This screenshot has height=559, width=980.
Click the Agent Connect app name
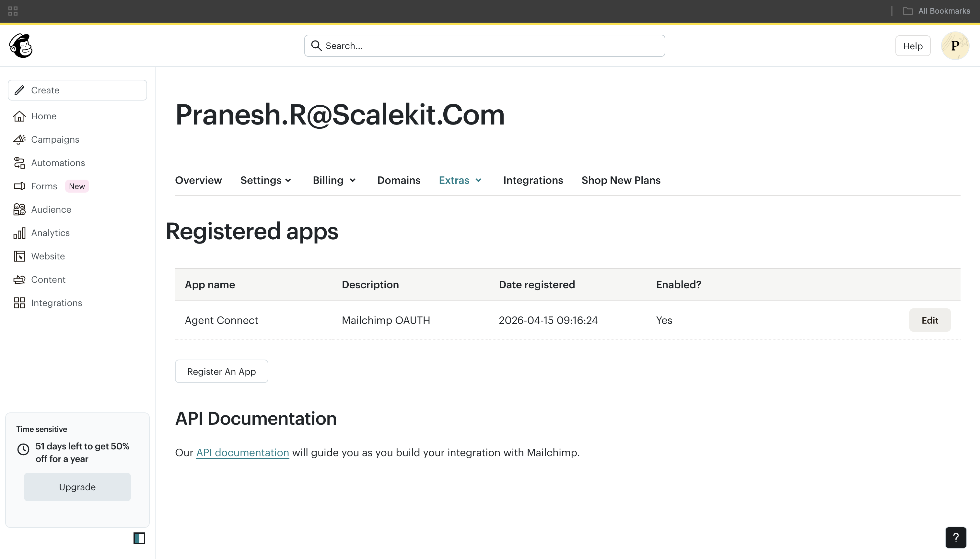coord(221,320)
